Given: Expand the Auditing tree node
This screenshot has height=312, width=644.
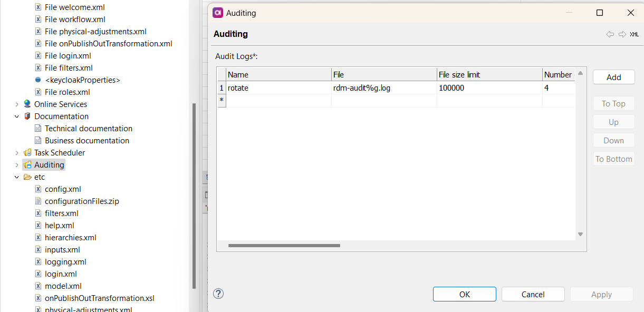Looking at the screenshot, I should coord(17,165).
